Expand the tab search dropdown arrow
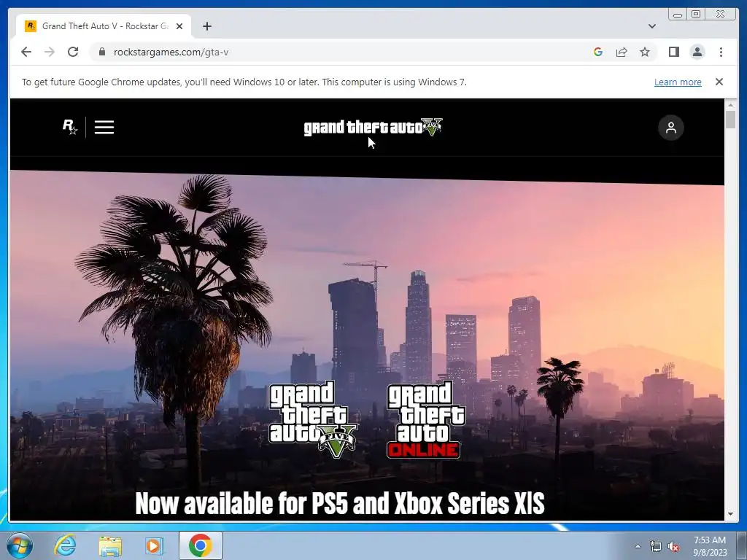The image size is (747, 560). tap(651, 26)
